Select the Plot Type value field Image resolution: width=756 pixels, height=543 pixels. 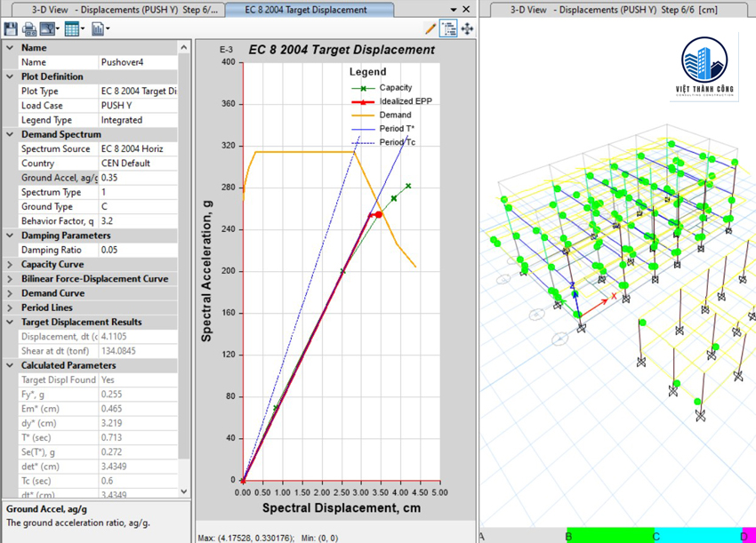[x=138, y=92]
